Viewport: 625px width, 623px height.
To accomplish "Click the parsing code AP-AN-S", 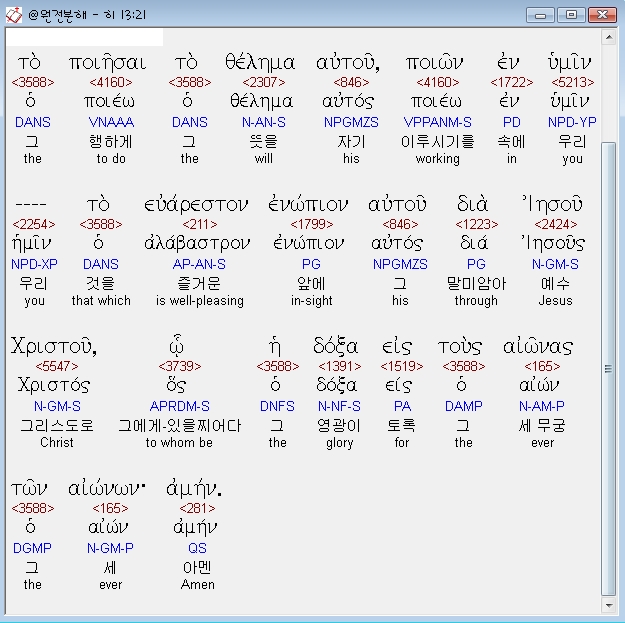I will [x=199, y=264].
